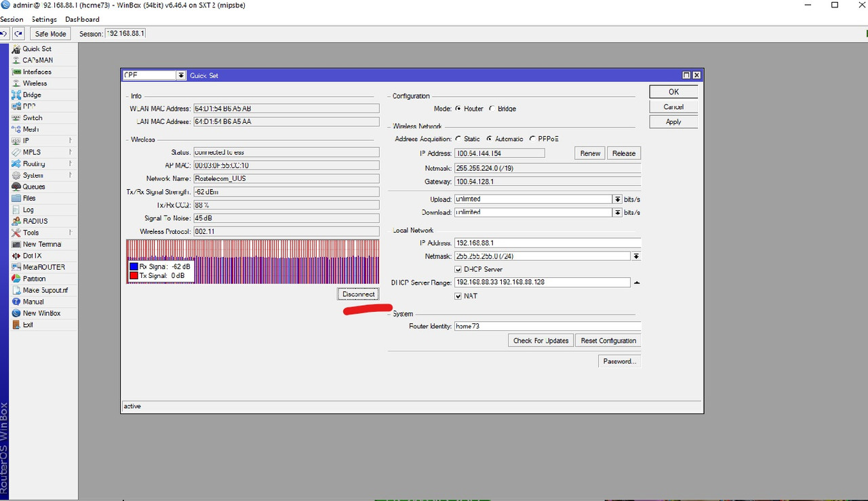868x501 pixels.
Task: Collapse the DHCP Server Range field
Action: click(636, 283)
